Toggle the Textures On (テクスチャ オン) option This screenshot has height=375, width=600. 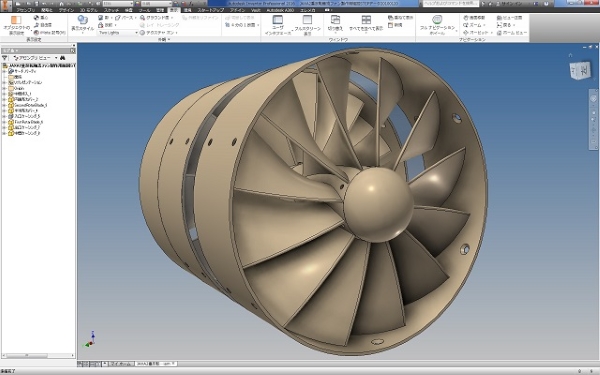coord(159,33)
